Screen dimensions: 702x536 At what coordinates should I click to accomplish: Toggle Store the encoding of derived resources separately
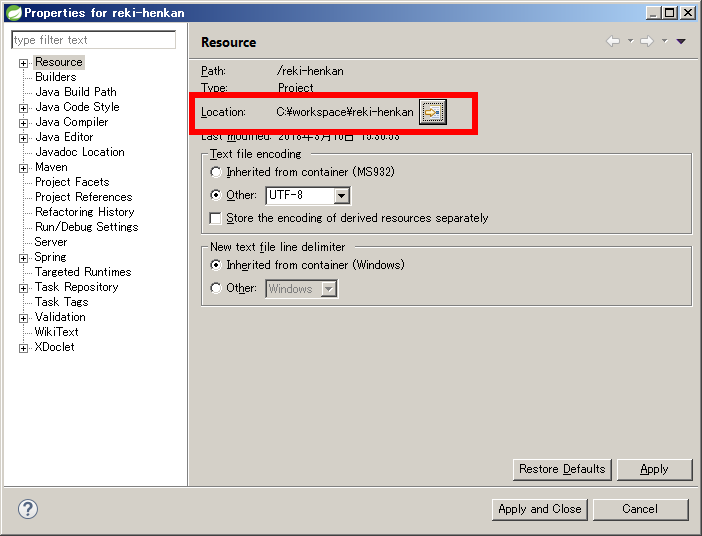pos(216,218)
